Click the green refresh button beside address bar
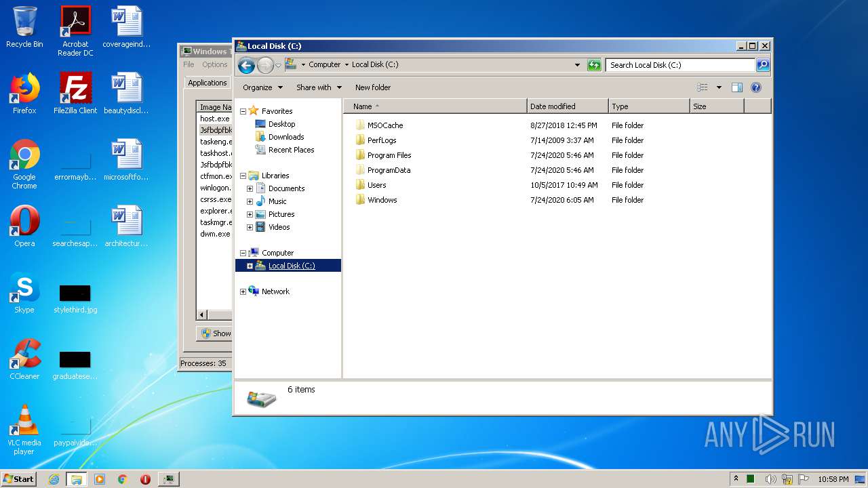 pyautogui.click(x=594, y=65)
